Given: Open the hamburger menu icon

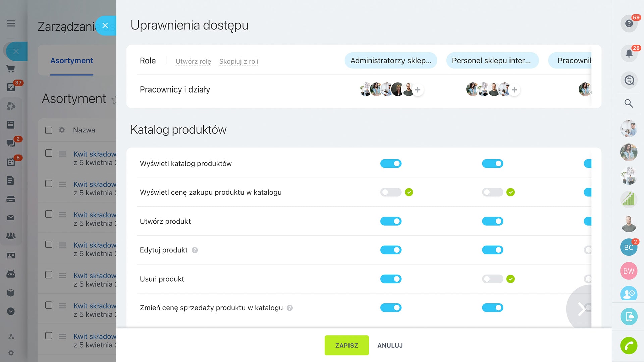Looking at the screenshot, I should click(11, 23).
